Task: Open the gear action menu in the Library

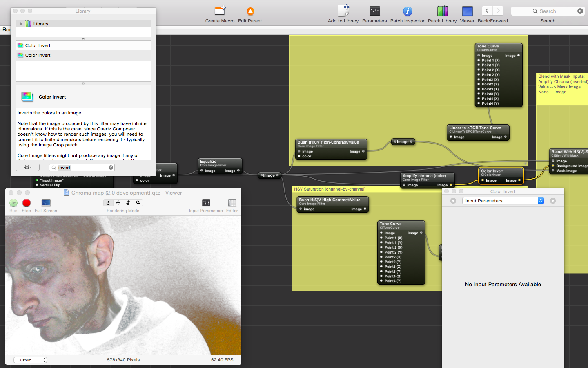Action: pos(27,167)
